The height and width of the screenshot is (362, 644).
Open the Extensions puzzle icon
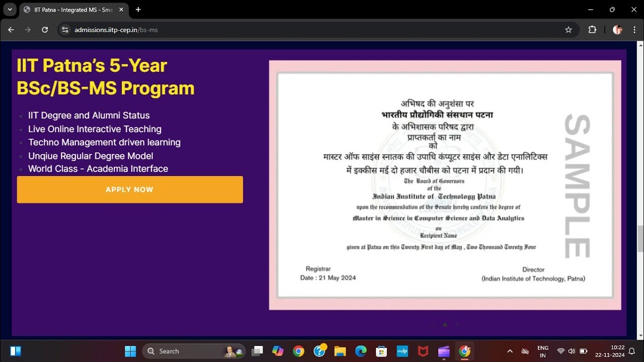(592, 30)
